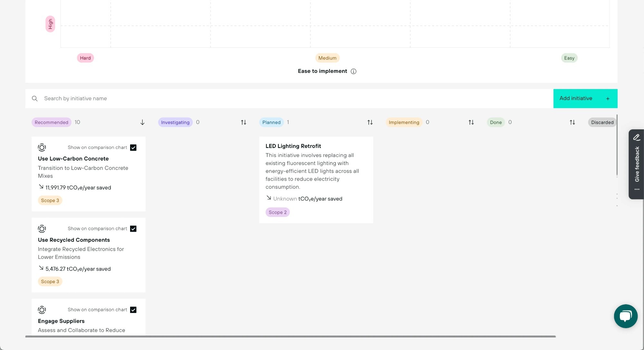The image size is (644, 350).
Task: Toggle comparison chart checkbox for Engage Suppliers
Action: (133, 310)
